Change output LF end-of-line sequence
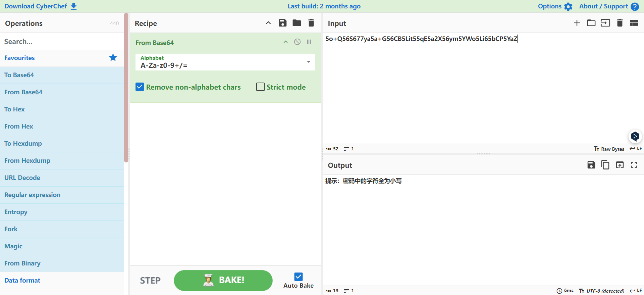The image size is (644, 295). point(636,291)
